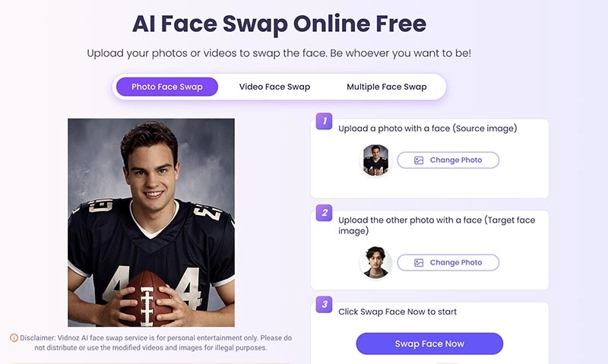Select the Photo Face Swap tab
Image resolution: width=608 pixels, height=364 pixels.
(x=167, y=87)
